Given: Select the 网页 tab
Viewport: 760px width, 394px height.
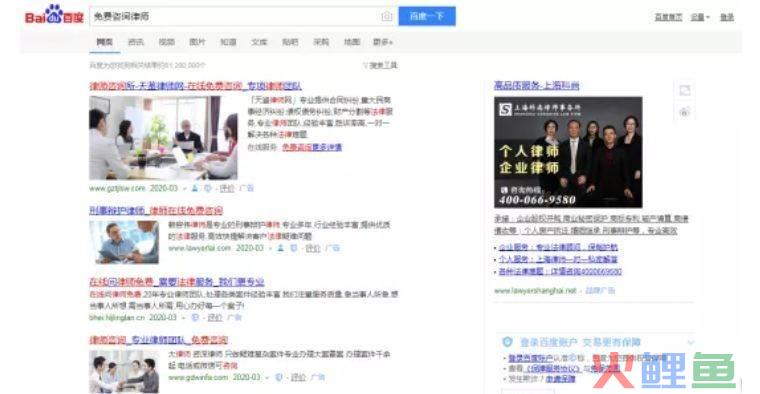Looking at the screenshot, I should [104, 42].
